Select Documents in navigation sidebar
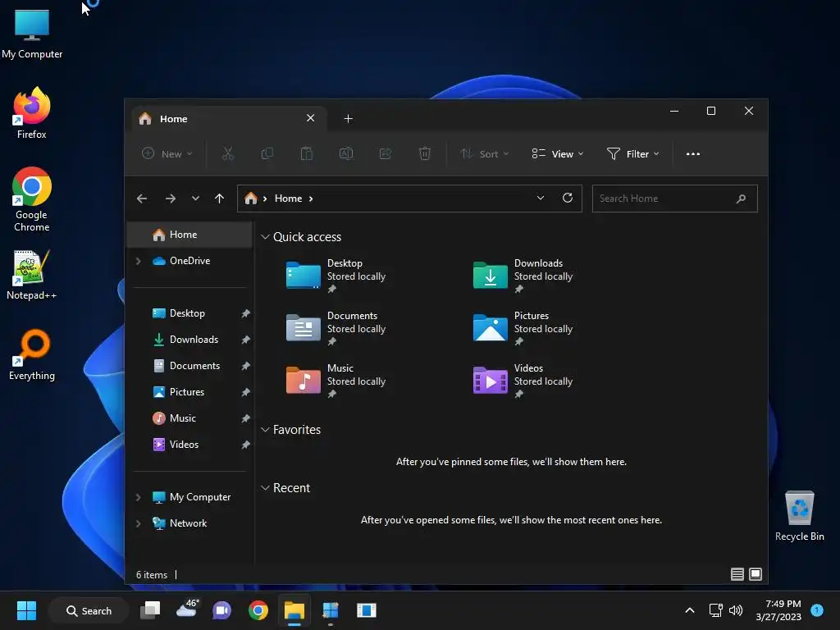The image size is (840, 630). click(189, 366)
